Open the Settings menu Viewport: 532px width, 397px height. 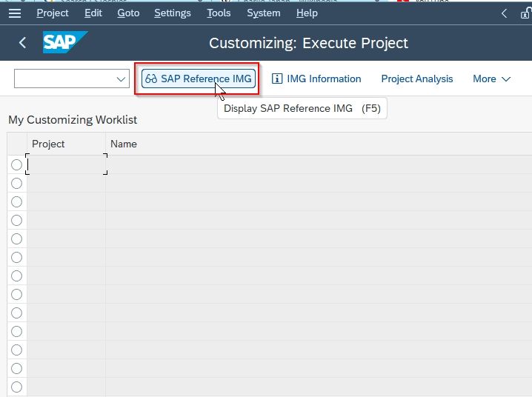(173, 13)
